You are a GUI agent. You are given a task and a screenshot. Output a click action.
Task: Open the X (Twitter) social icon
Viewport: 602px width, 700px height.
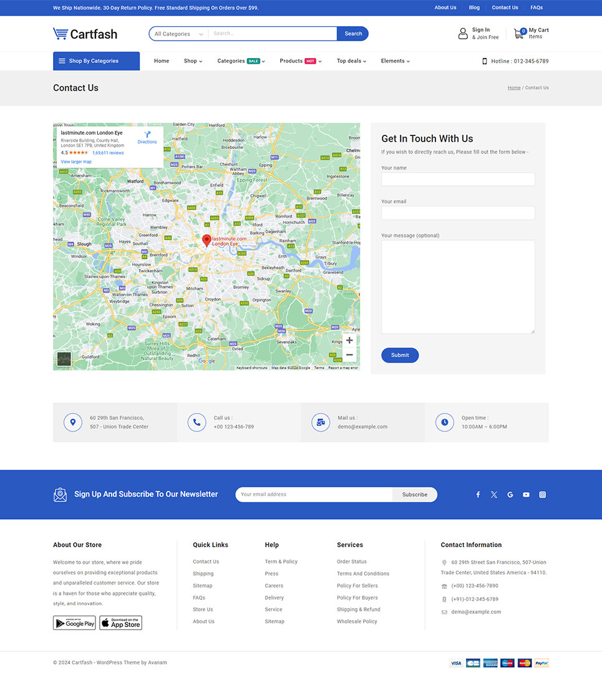[x=494, y=495]
